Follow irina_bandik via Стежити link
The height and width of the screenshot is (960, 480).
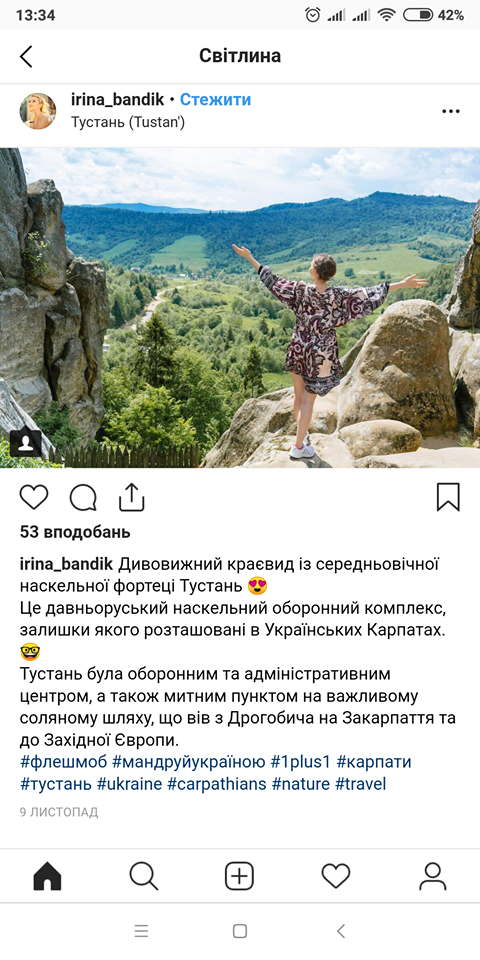[x=215, y=100]
